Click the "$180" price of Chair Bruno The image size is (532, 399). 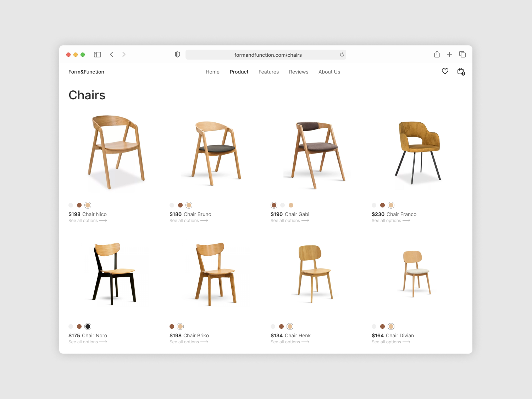click(176, 214)
